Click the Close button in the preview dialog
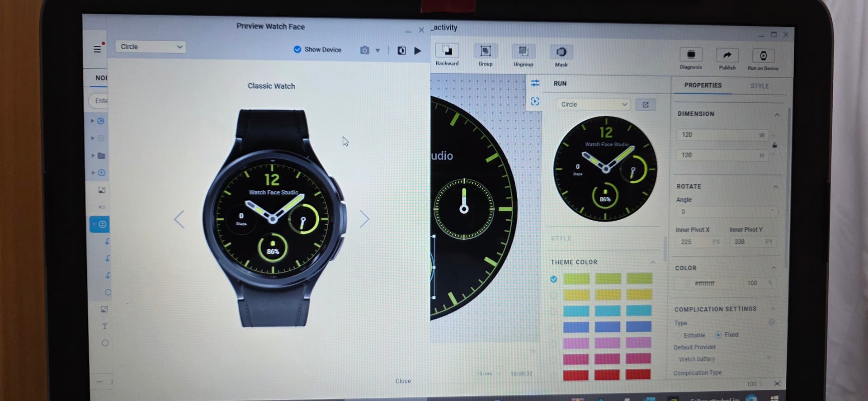 pos(403,381)
